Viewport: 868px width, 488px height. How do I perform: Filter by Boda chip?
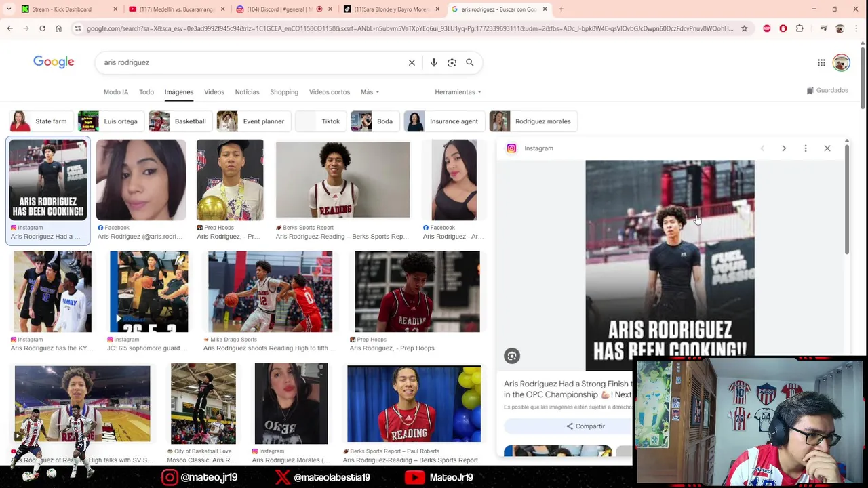click(x=374, y=121)
